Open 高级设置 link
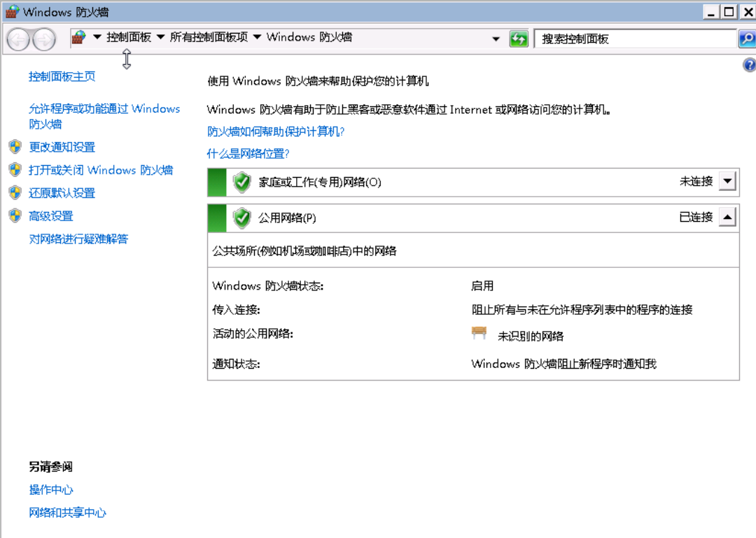Viewport: 756px width, 538px height. pos(50,216)
